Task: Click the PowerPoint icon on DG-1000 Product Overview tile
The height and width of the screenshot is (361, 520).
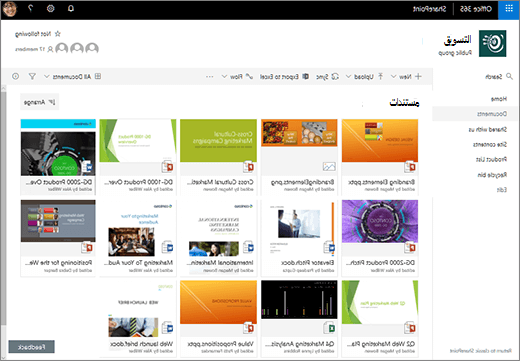Action: [167, 167]
